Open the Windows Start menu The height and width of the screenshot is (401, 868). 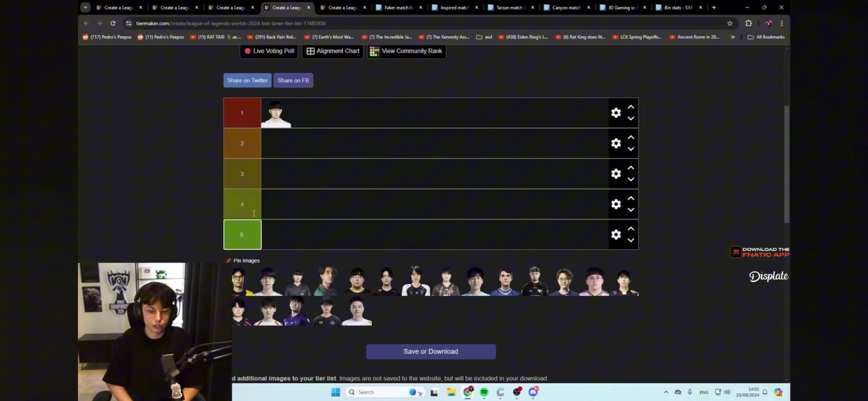(335, 392)
